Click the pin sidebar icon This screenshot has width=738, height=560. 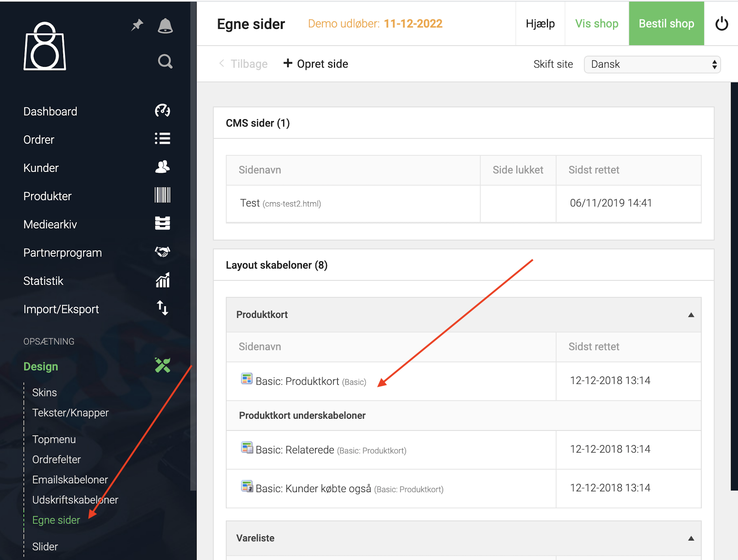pos(137,25)
